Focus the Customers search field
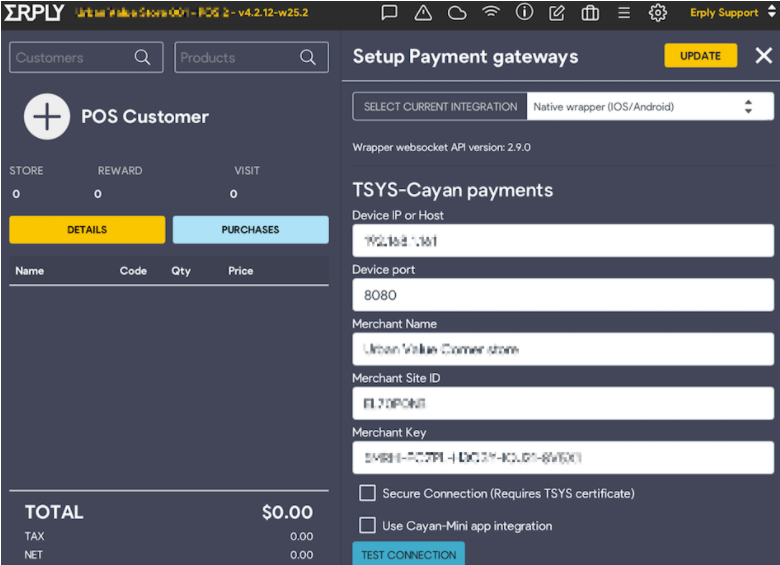780x565 pixels. (86, 57)
